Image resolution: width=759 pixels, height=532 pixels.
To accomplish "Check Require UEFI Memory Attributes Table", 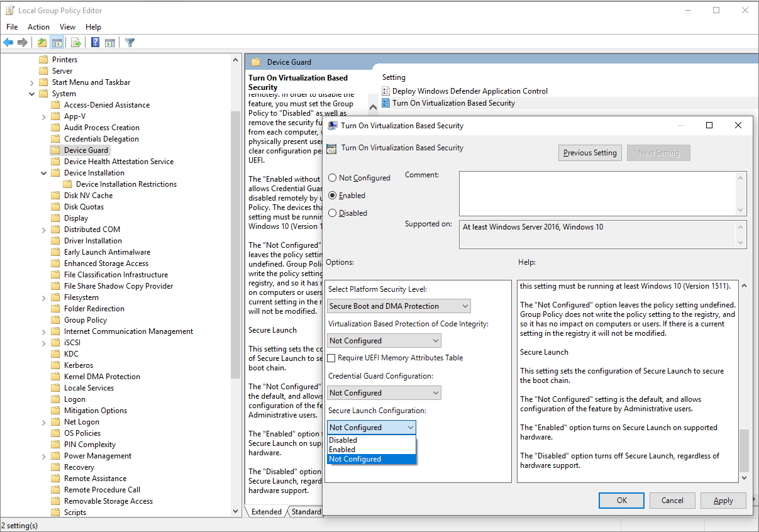I will coord(331,358).
